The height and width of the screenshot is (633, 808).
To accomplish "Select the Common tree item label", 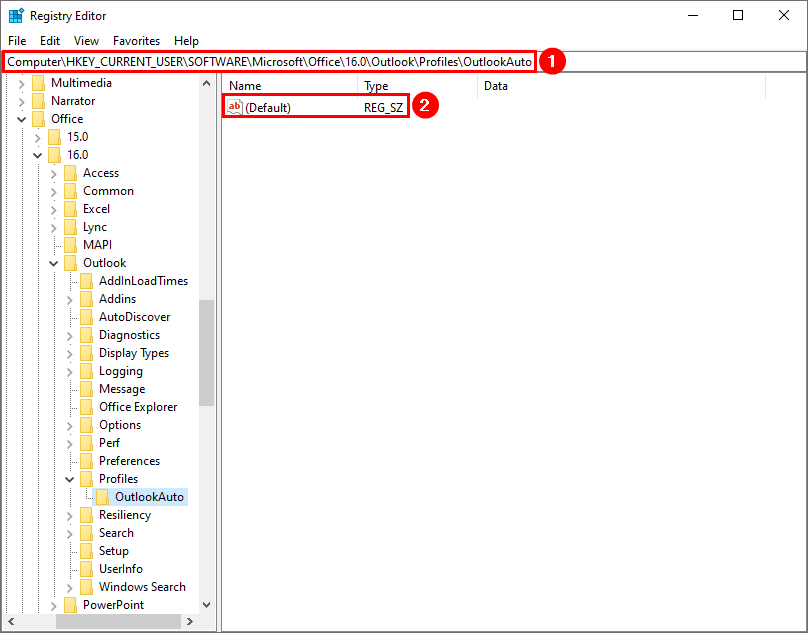I will (108, 191).
